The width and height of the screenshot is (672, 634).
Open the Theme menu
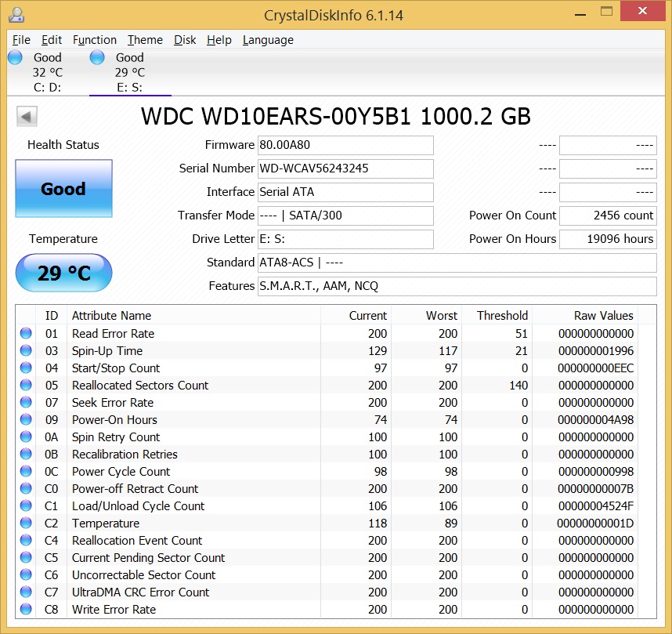pyautogui.click(x=145, y=40)
